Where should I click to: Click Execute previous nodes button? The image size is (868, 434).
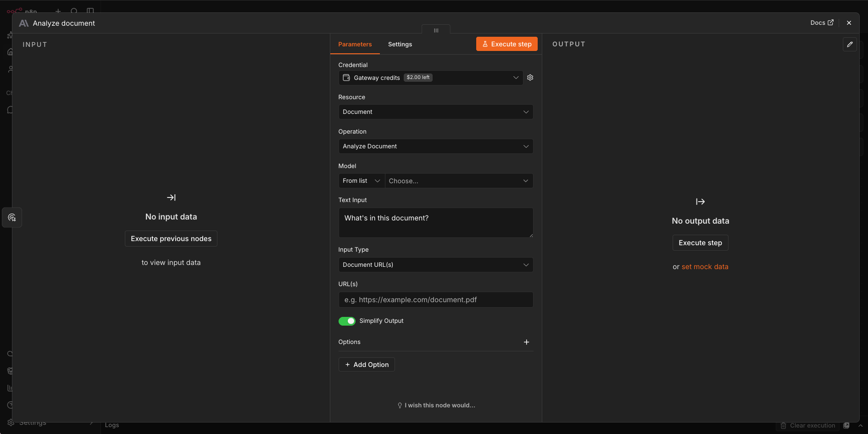pos(171,239)
